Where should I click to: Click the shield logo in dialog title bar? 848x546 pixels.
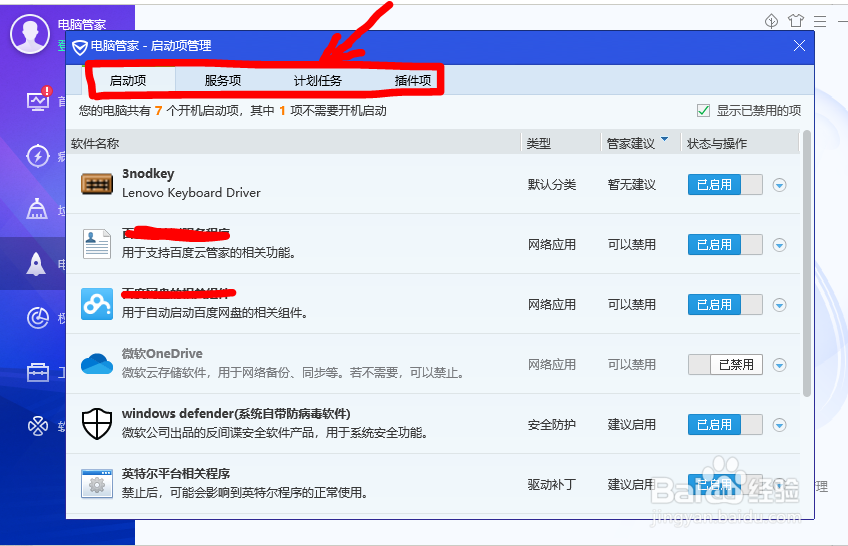coord(80,48)
